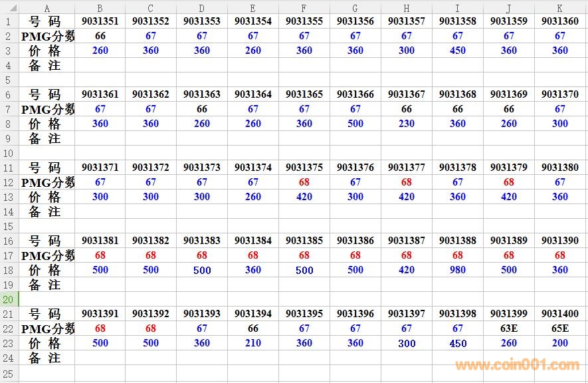Click price cell 230 under 9031367
588x383 pixels.
406,124
